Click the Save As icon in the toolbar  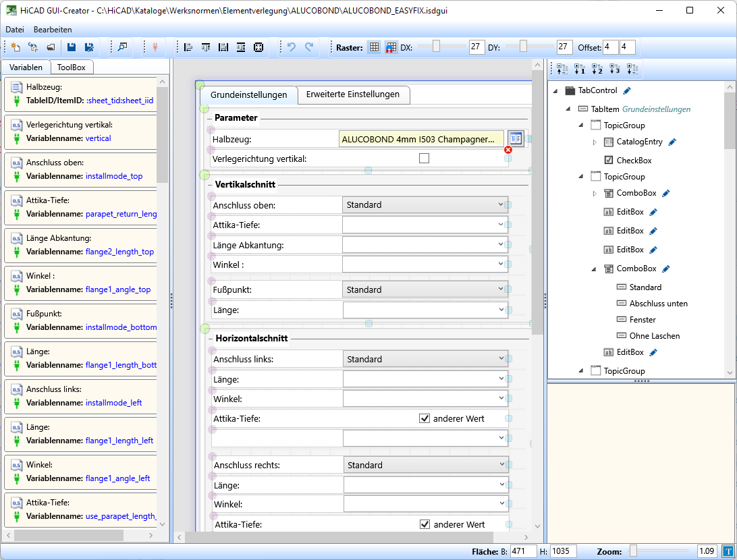(89, 47)
